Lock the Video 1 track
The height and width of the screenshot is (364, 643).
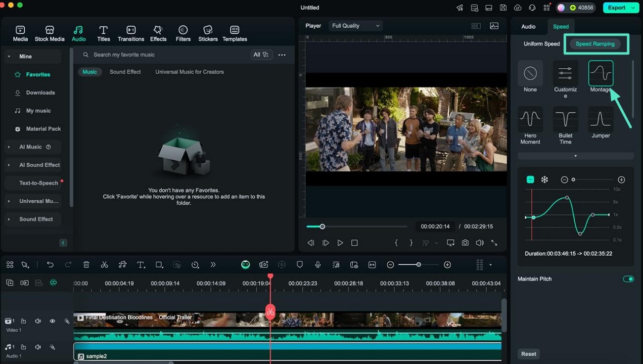coord(23,321)
